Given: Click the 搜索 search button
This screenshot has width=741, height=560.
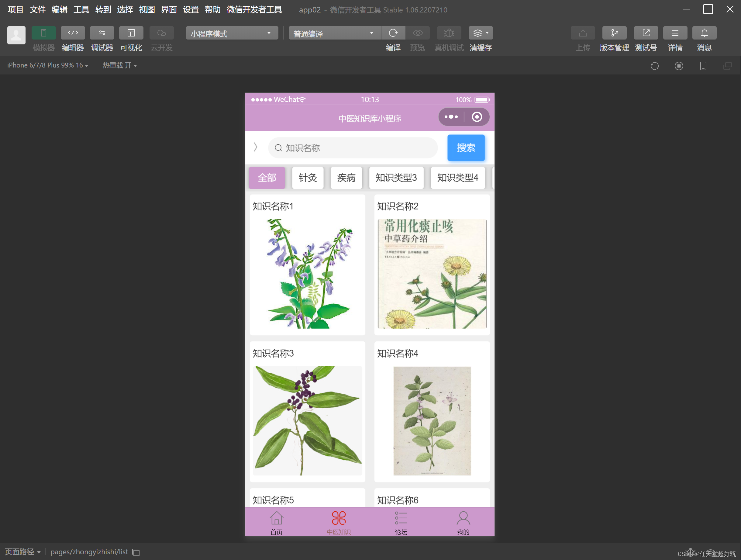Looking at the screenshot, I should click(x=466, y=147).
